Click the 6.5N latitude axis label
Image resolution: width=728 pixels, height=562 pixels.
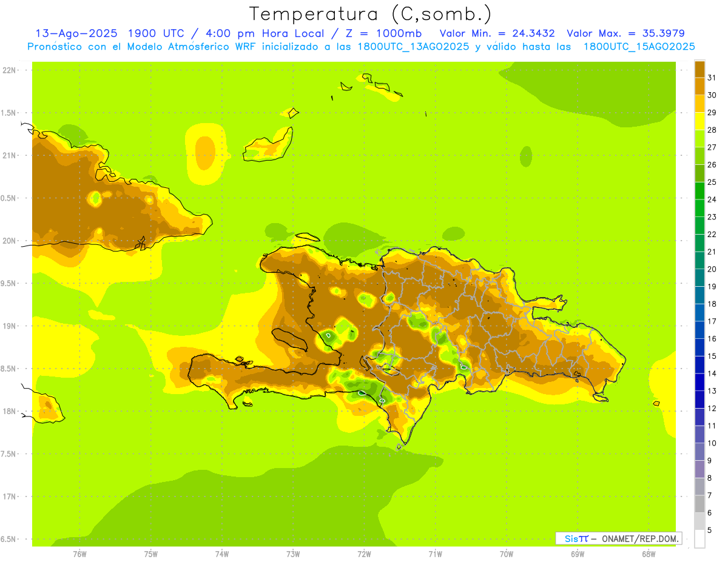coord(9,539)
